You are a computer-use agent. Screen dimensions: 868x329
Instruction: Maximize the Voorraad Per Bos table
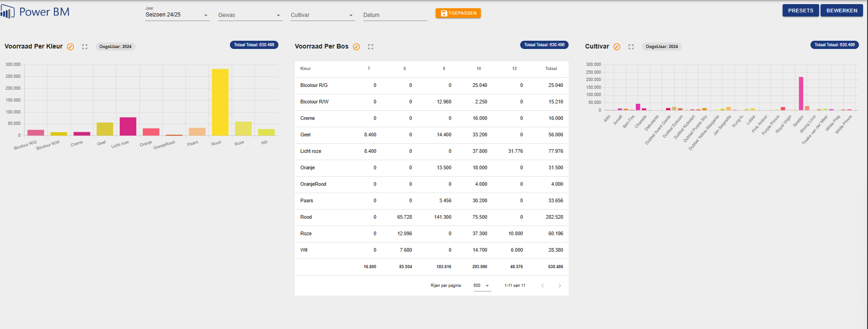click(371, 47)
